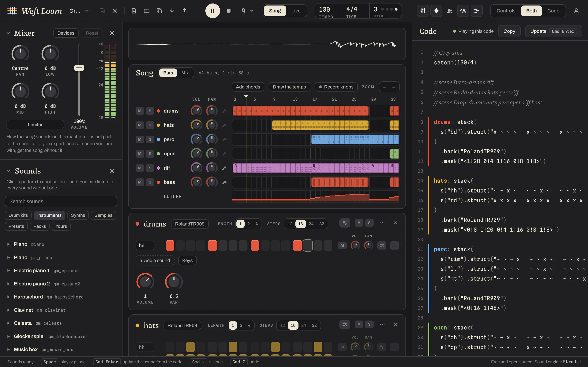
Task: Mute the hats track in the song
Action: click(x=140, y=125)
